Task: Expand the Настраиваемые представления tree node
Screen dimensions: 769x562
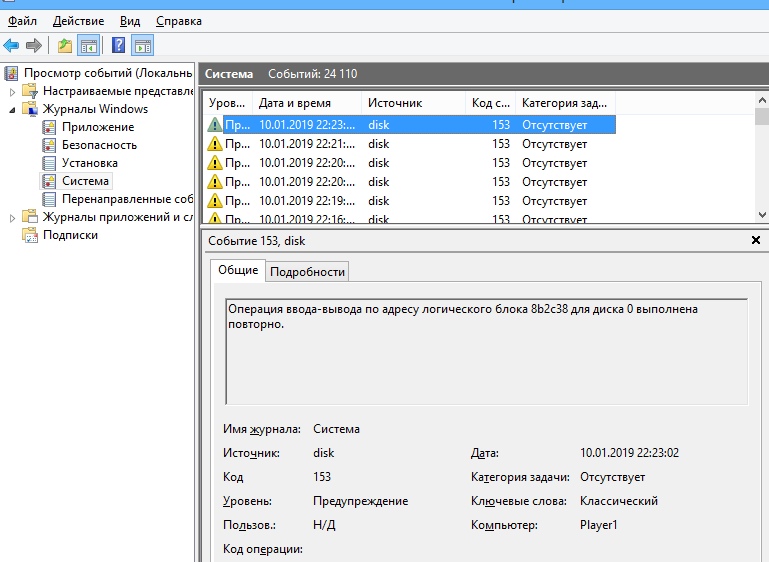Action: click(x=13, y=91)
